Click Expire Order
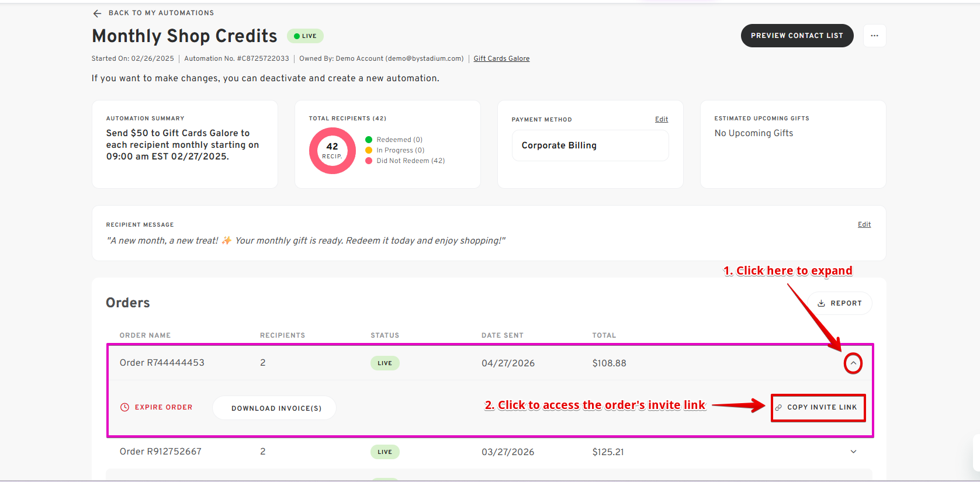The width and height of the screenshot is (980, 482). [x=156, y=407]
